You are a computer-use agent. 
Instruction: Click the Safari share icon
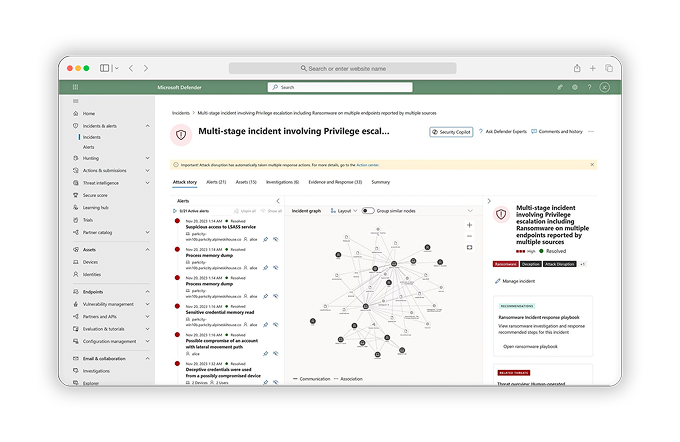[576, 68]
